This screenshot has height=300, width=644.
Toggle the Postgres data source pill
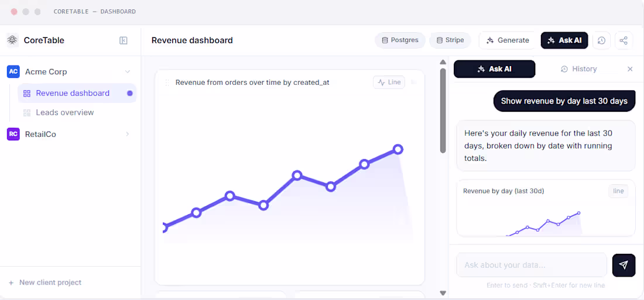point(400,40)
